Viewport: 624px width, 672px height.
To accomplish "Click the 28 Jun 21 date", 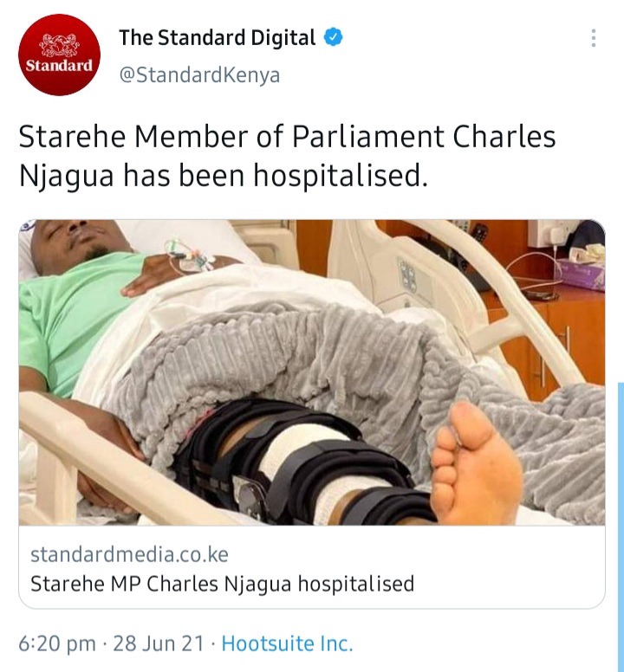I will click(x=159, y=643).
